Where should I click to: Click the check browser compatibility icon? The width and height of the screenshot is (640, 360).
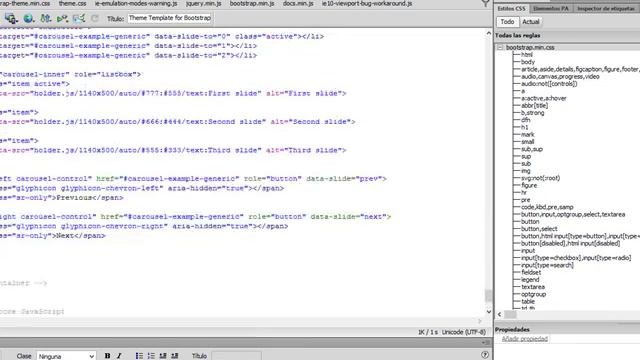[x=79, y=18]
